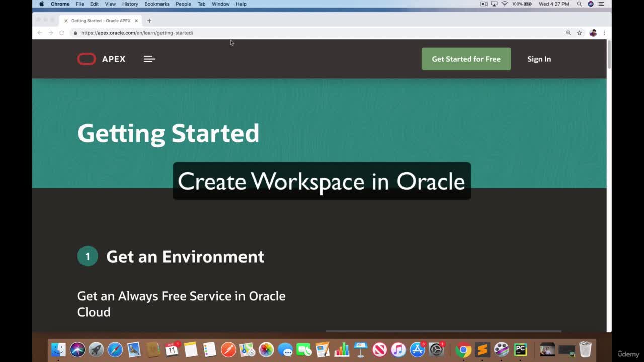
Task: Open Chrome's three-dot menu
Action: (604, 33)
